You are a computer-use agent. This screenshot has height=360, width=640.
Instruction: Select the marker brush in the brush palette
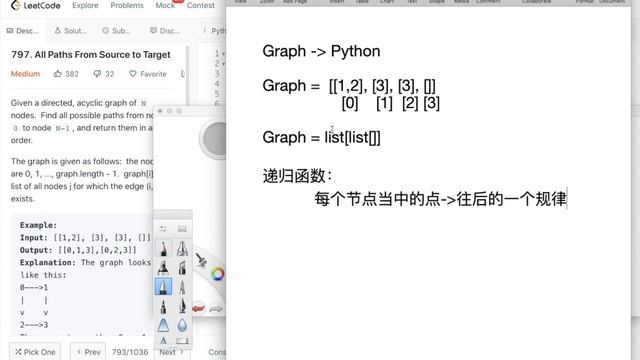(x=163, y=267)
